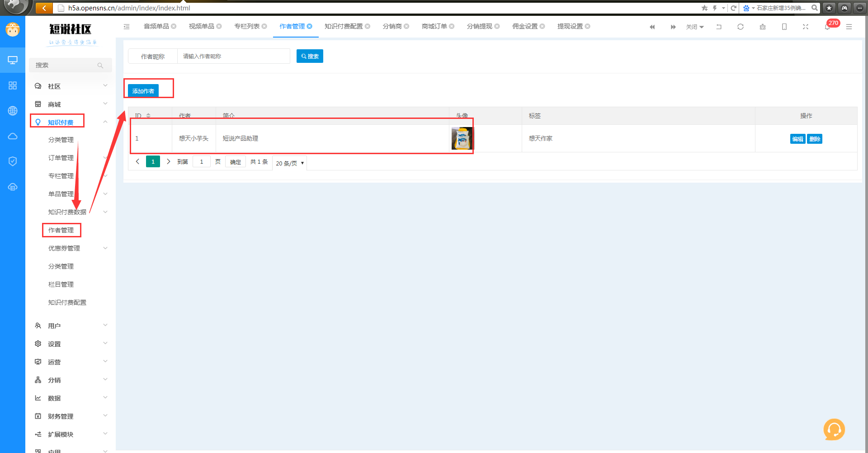This screenshot has height=453, width=868.
Task: Open 栏目管理 in the sidebar
Action: pos(61,284)
